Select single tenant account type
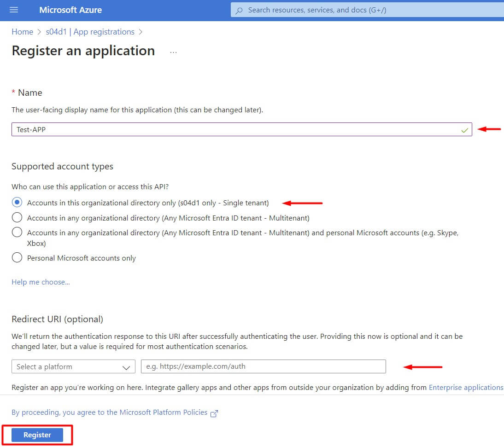 point(17,202)
